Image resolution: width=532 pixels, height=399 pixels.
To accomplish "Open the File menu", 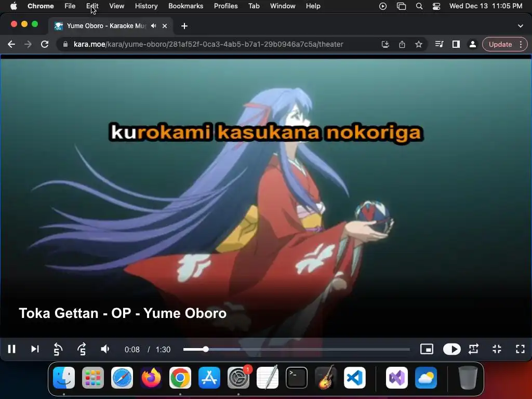I will coord(70,6).
